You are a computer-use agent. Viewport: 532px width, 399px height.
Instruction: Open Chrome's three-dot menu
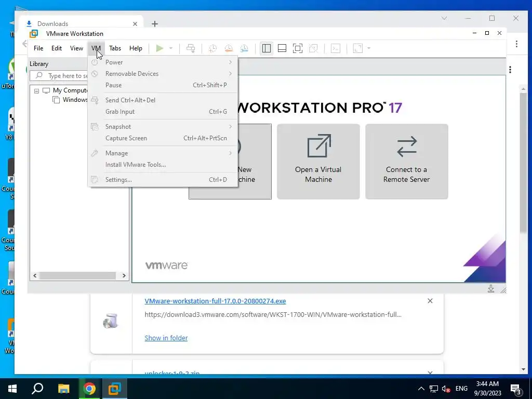(x=516, y=44)
